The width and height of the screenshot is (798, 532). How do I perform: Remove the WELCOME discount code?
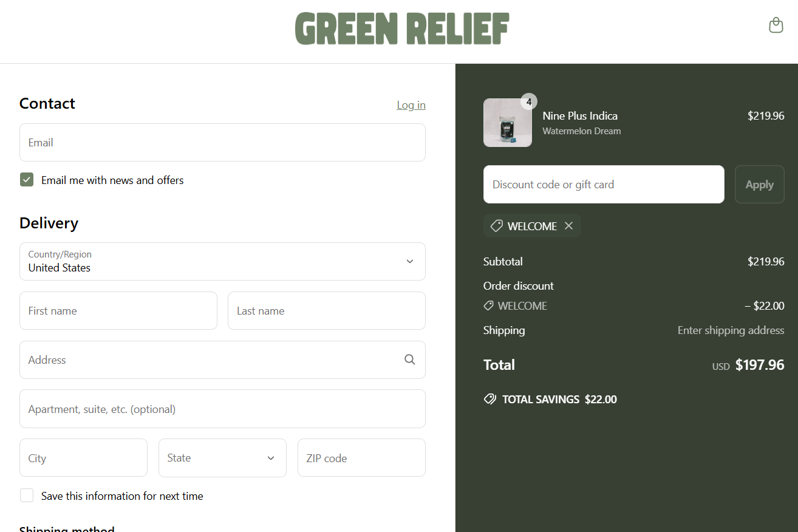tap(568, 226)
